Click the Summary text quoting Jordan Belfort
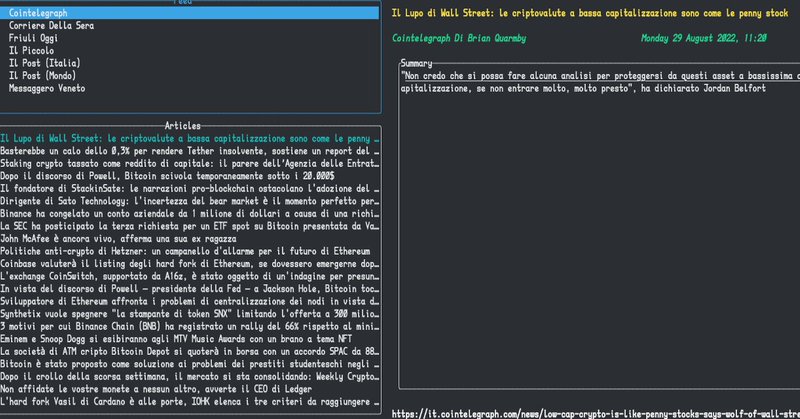Screen dimensions: 800x419 pos(600,82)
